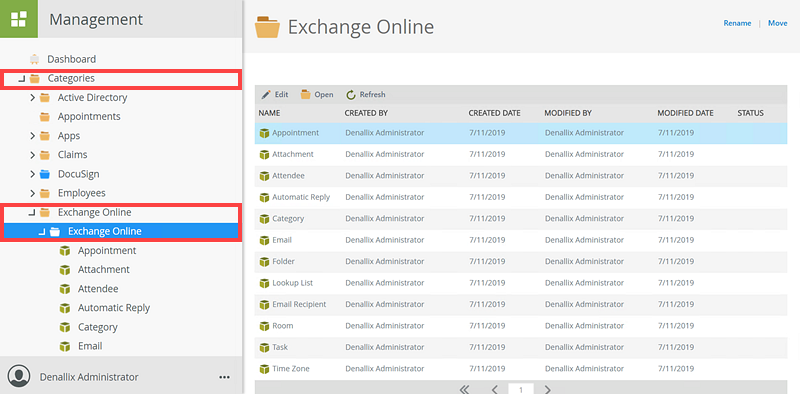Sort by the STATUS column header
The image size is (800, 394).
coord(751,113)
